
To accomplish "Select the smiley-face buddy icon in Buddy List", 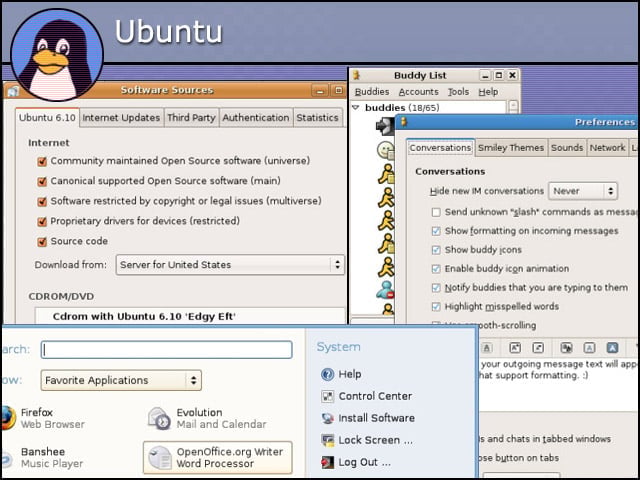I will (x=385, y=150).
